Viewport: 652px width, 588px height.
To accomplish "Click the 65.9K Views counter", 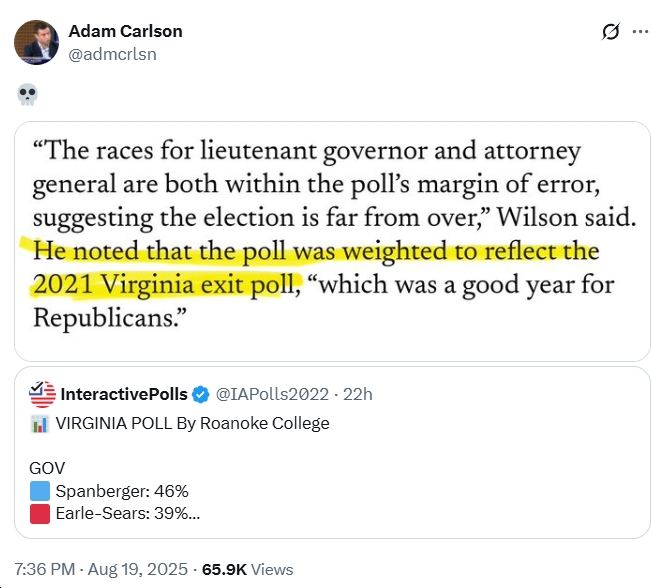I will pyautogui.click(x=247, y=569).
